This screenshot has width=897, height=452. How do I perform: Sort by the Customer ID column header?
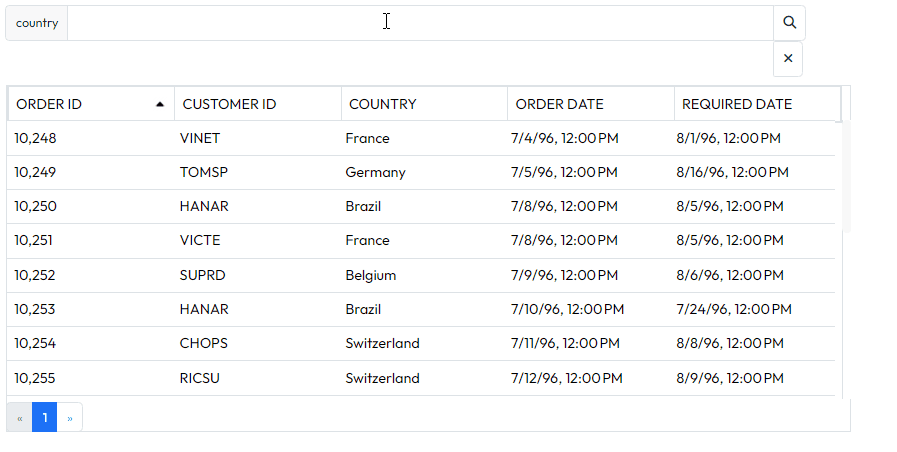click(258, 104)
